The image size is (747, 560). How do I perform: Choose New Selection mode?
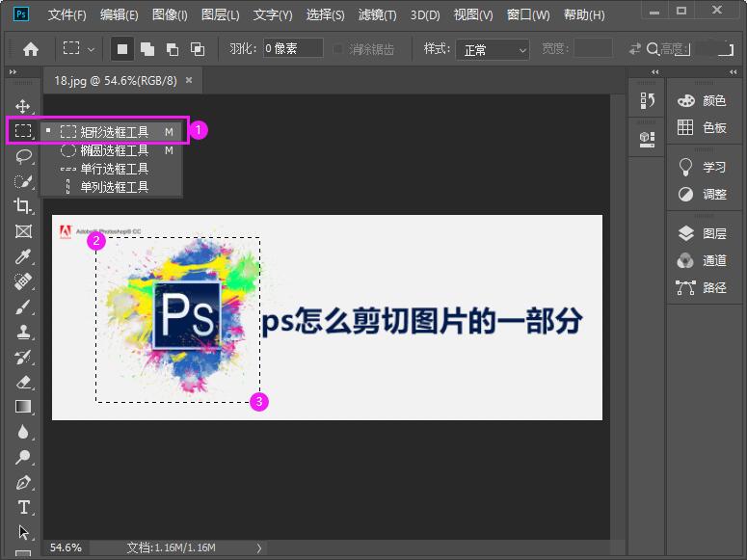pyautogui.click(x=122, y=48)
